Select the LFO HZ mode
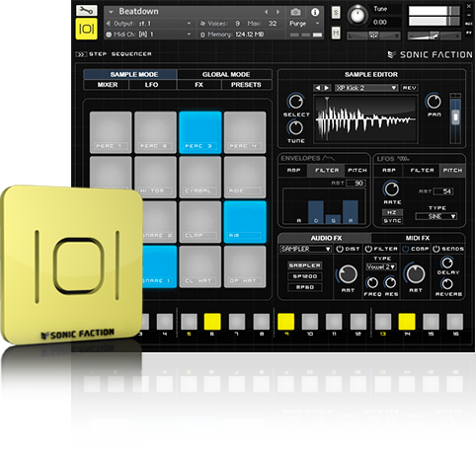 click(x=392, y=212)
